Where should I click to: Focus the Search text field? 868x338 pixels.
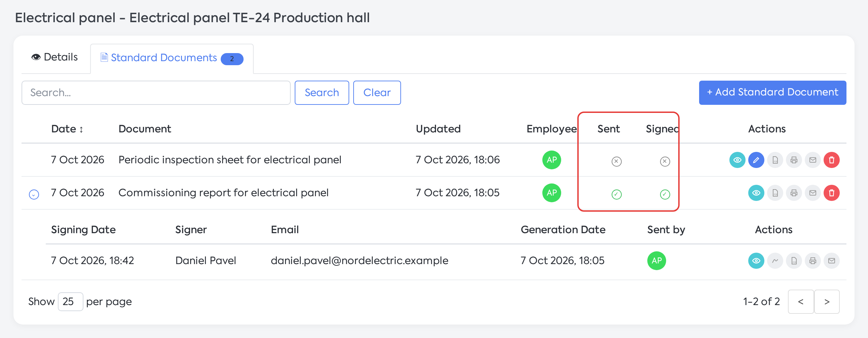coord(156,93)
